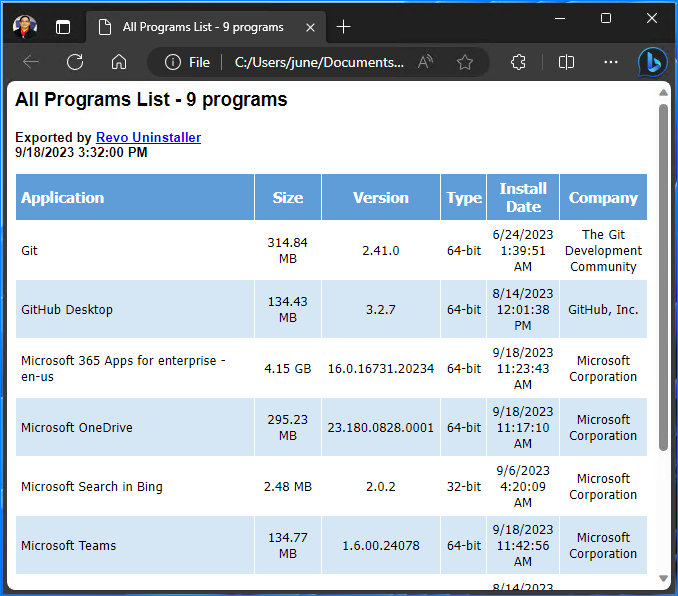The image size is (678, 596).
Task: Click the page heading All Programs List
Action: pyautogui.click(x=151, y=99)
